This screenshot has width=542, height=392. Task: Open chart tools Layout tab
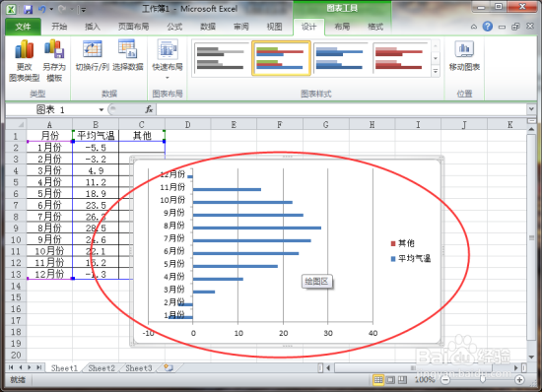coord(342,27)
